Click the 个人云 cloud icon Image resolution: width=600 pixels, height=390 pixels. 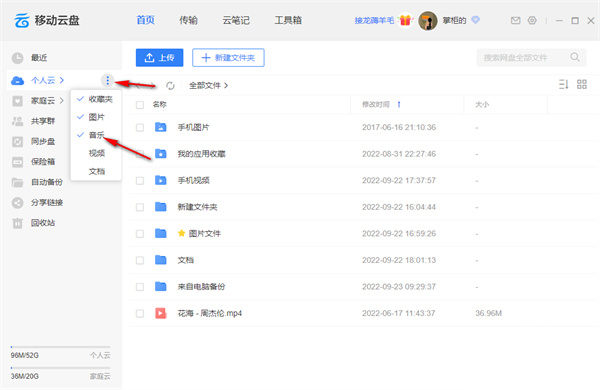pyautogui.click(x=17, y=80)
